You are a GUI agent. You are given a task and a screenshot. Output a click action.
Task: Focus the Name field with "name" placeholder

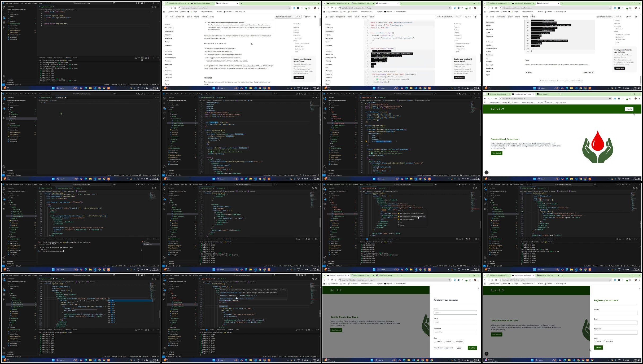455,313
